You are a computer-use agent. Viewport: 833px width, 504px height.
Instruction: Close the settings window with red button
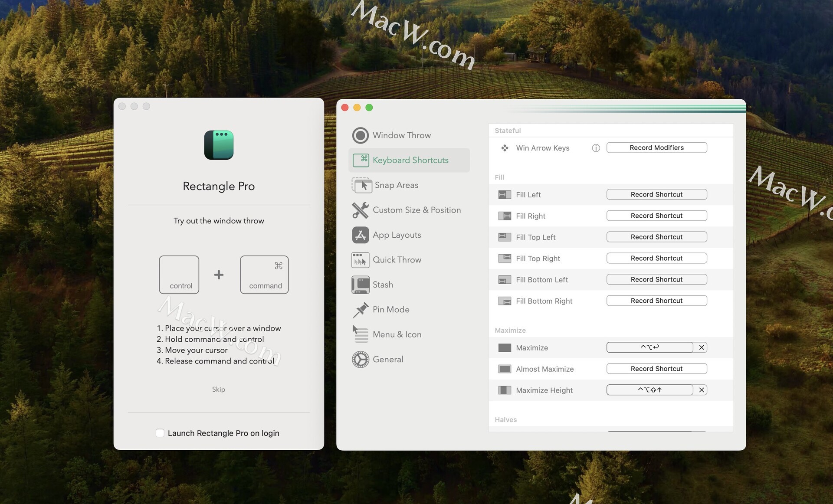[345, 108]
